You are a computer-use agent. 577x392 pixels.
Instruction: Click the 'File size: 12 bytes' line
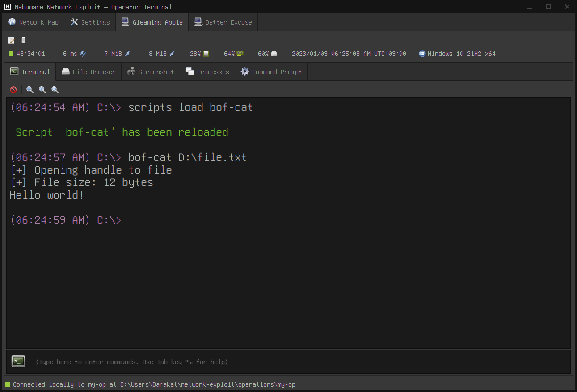click(x=81, y=183)
